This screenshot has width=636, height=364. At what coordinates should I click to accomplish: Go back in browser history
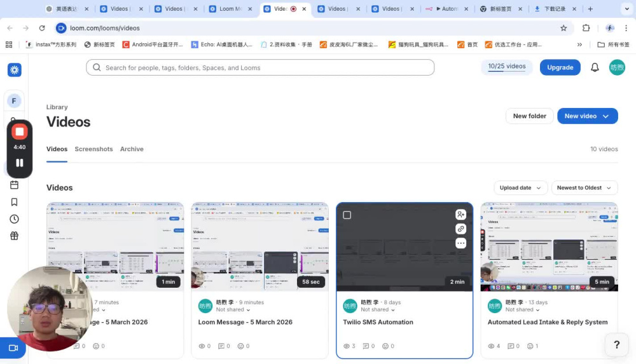click(x=10, y=28)
